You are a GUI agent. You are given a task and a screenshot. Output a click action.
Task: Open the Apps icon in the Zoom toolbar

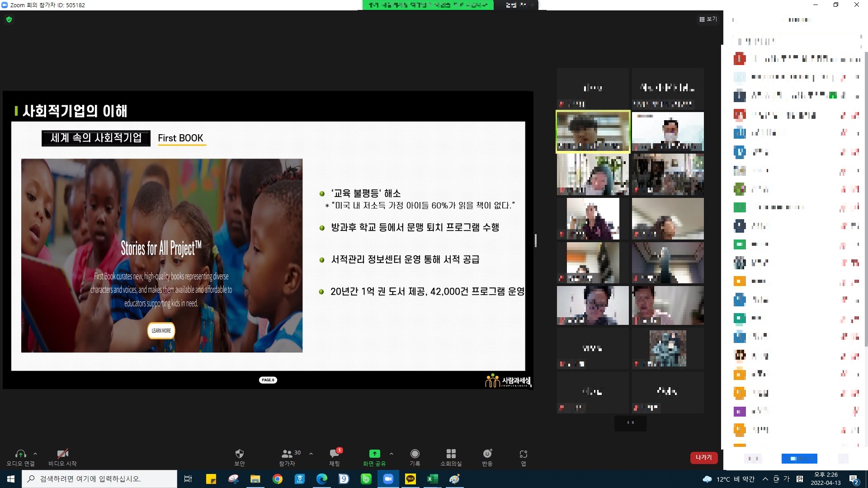[x=524, y=454]
